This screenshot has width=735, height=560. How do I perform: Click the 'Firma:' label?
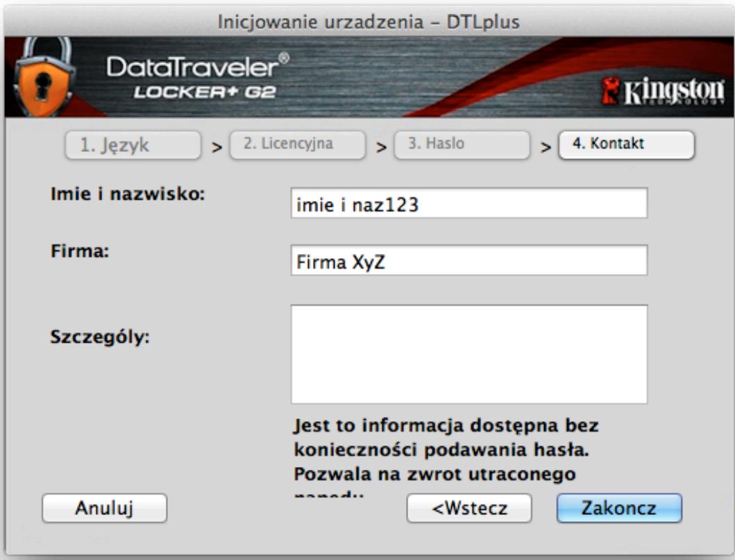click(x=80, y=251)
